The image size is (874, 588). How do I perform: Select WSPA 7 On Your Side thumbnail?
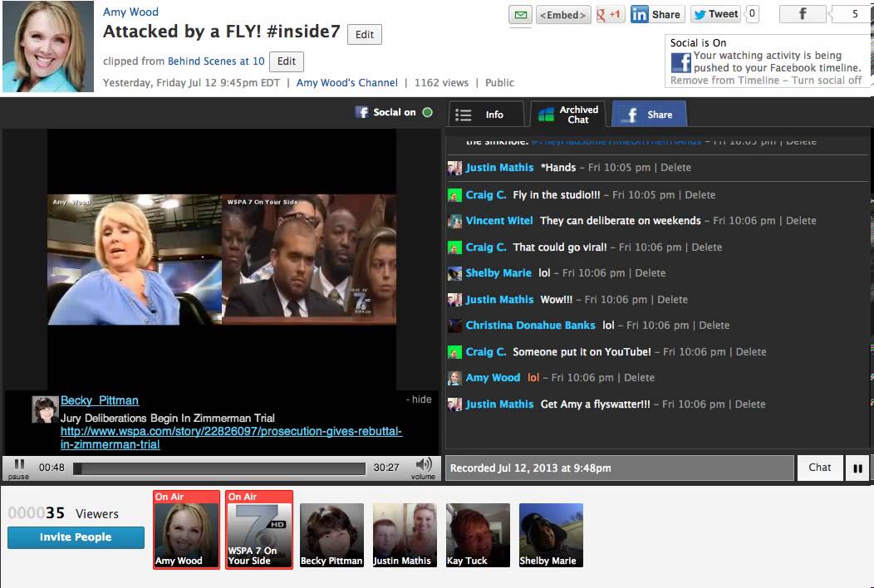(x=259, y=530)
